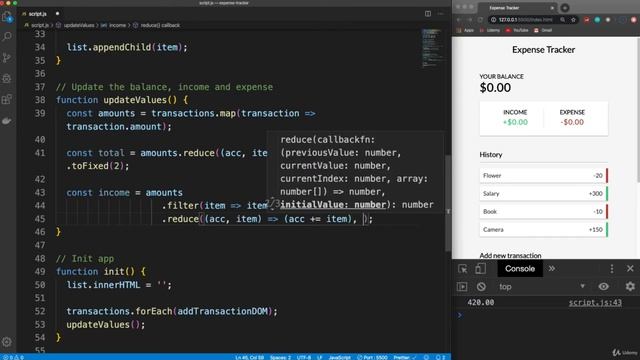Image resolution: width=640 pixels, height=360 pixels.
Task: Click the teal extension icon in Chrome toolbar
Action: (x=597, y=20)
